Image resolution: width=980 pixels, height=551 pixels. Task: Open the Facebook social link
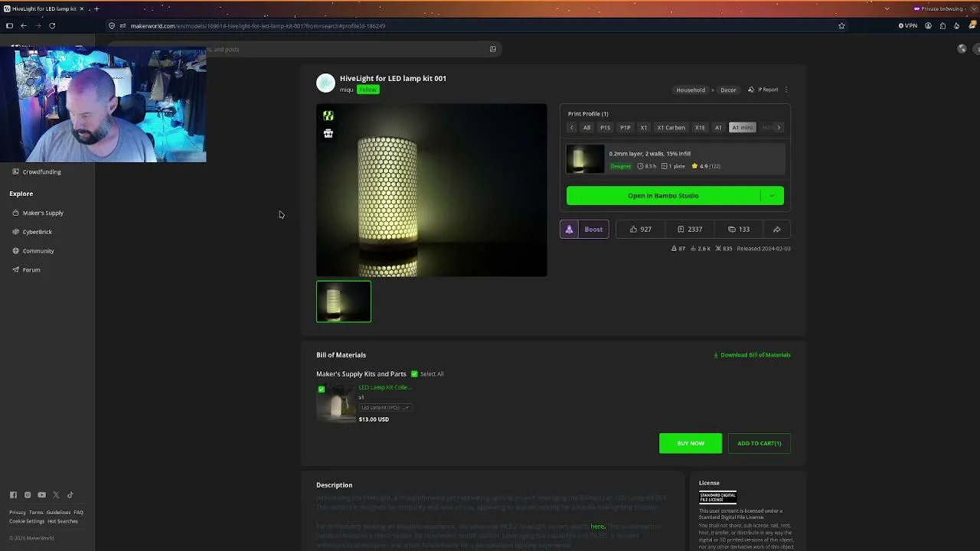pos(13,495)
